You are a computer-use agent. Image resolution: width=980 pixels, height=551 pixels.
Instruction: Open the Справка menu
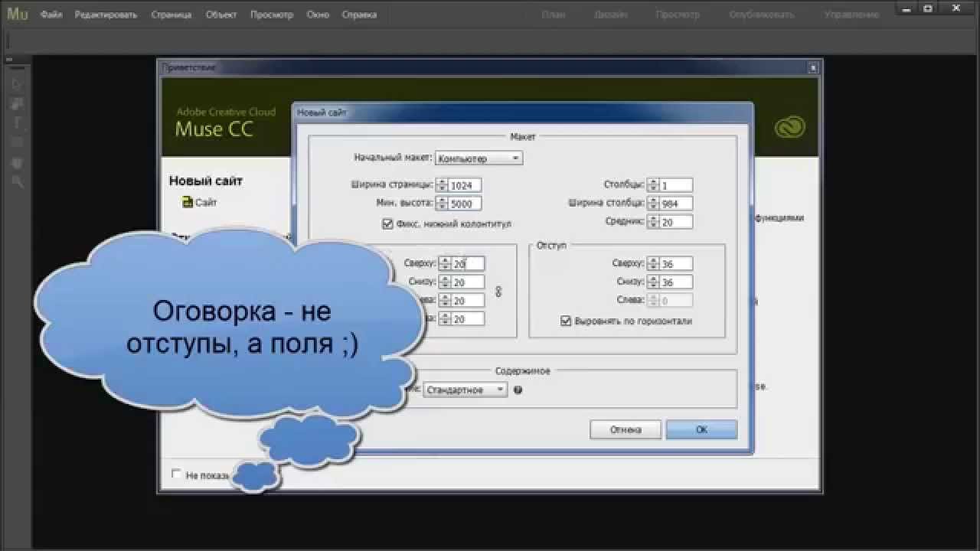point(359,15)
